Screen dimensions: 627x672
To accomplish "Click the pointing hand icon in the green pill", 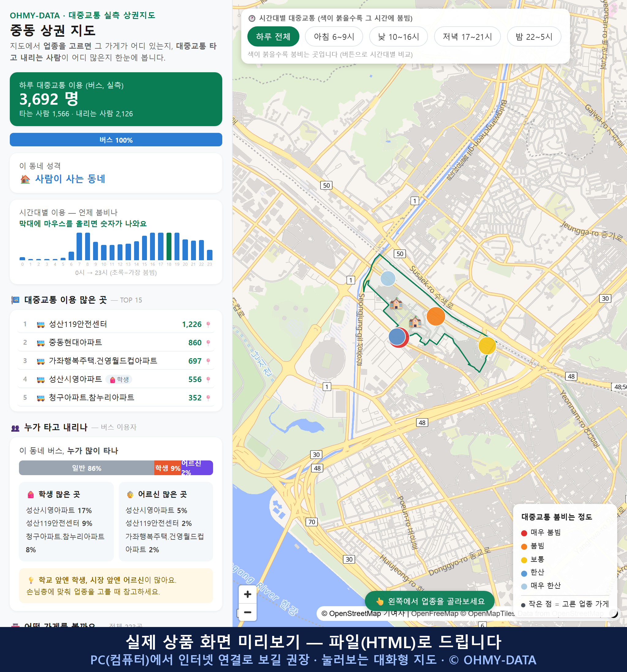I will coord(380,601).
